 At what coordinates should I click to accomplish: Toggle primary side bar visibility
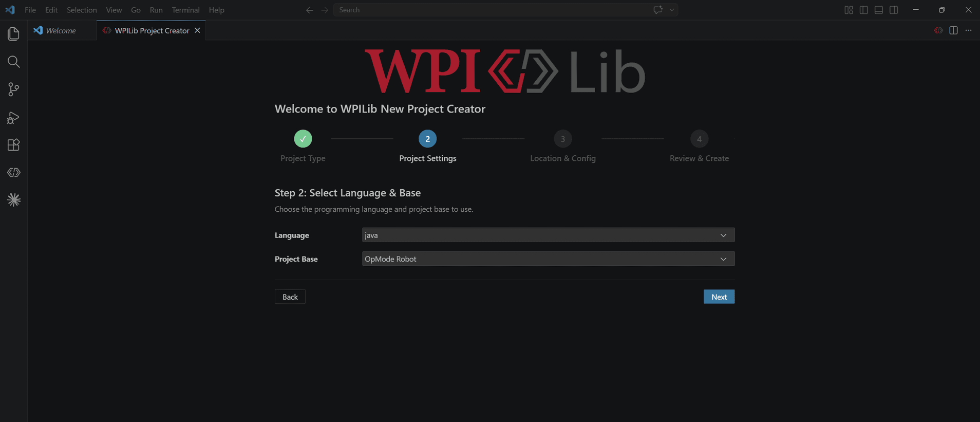point(864,10)
